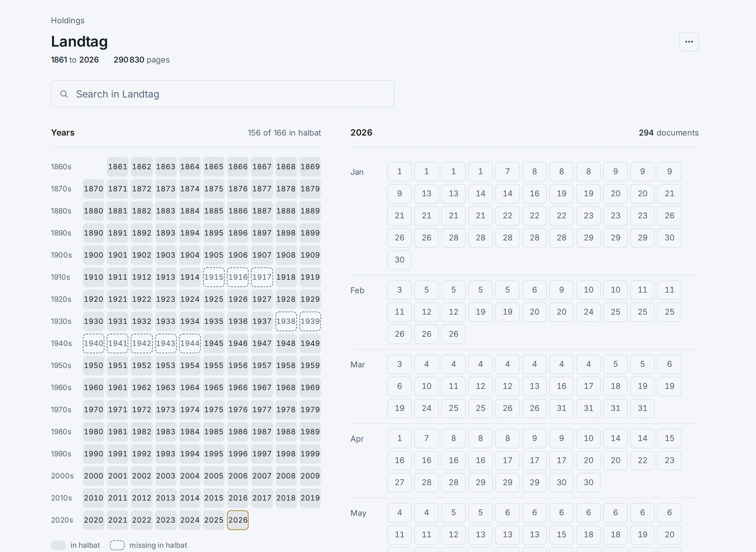Open the February document dated 3
This screenshot has height=552, width=756.
click(399, 290)
